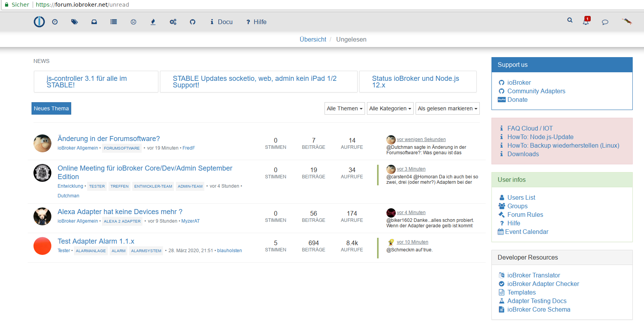Click the Neues Thema button
The image size is (644, 326).
click(51, 108)
